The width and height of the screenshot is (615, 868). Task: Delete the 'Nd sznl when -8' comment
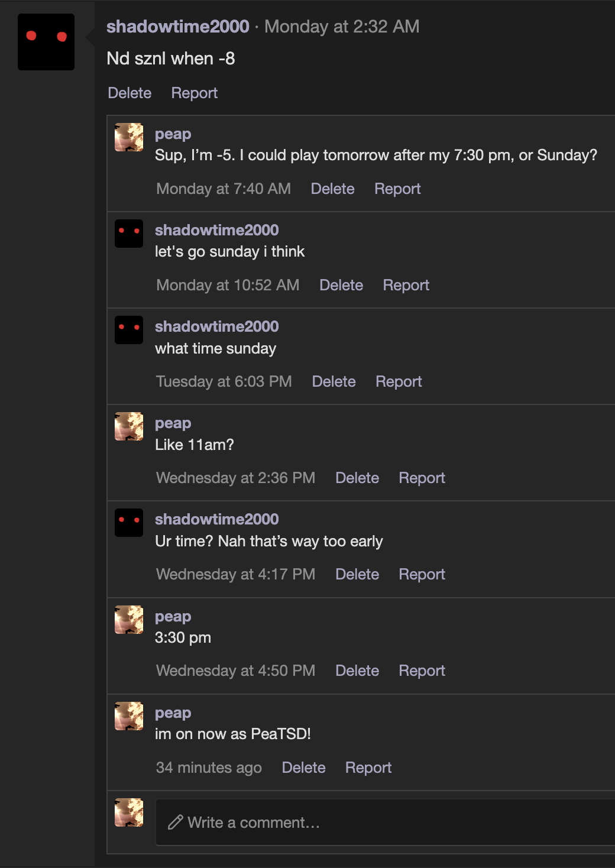129,93
